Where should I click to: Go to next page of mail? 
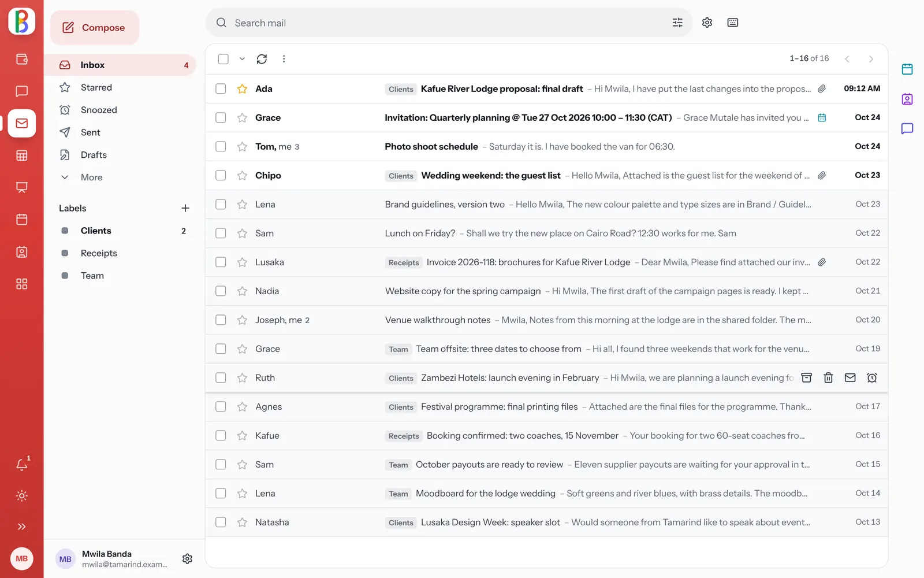click(871, 59)
